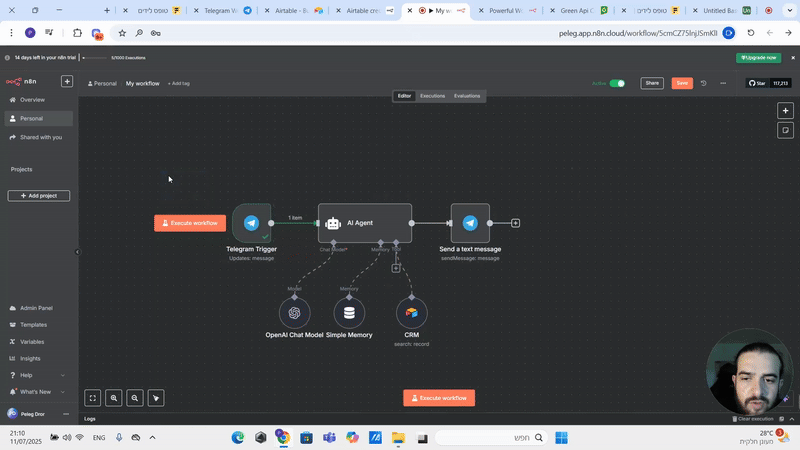Add a sticky note to canvas
Screen dimensions: 800x450
[786, 130]
